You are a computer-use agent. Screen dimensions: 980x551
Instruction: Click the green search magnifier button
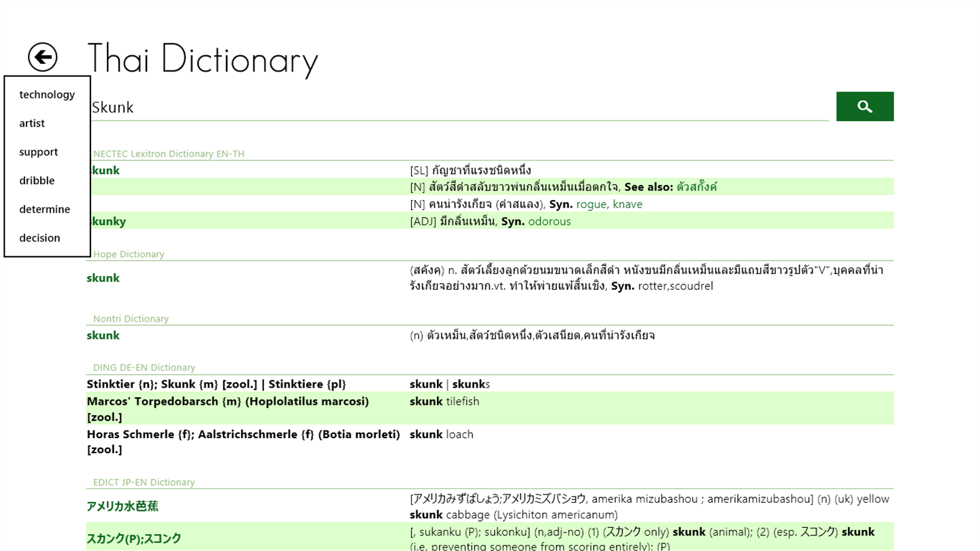pyautogui.click(x=864, y=106)
